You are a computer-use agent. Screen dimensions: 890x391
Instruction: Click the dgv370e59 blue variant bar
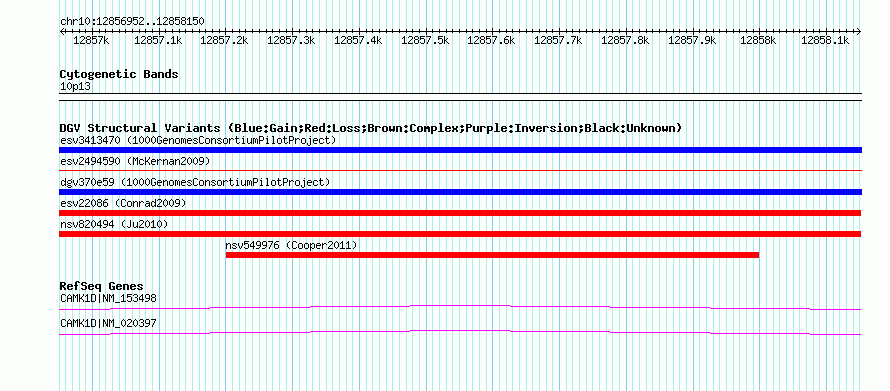click(460, 192)
